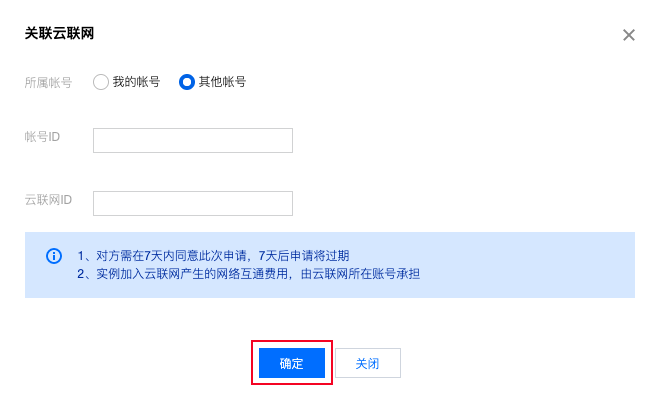Image resolution: width=654 pixels, height=400 pixels.
Task: Confirm with the blue 确定 button
Action: [x=291, y=363]
